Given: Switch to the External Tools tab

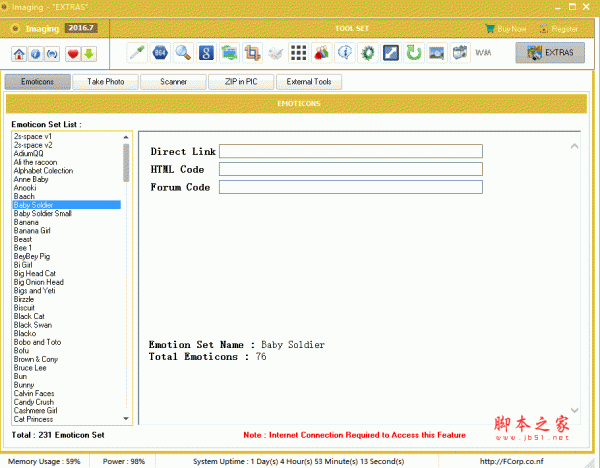Looking at the screenshot, I should click(x=309, y=81).
